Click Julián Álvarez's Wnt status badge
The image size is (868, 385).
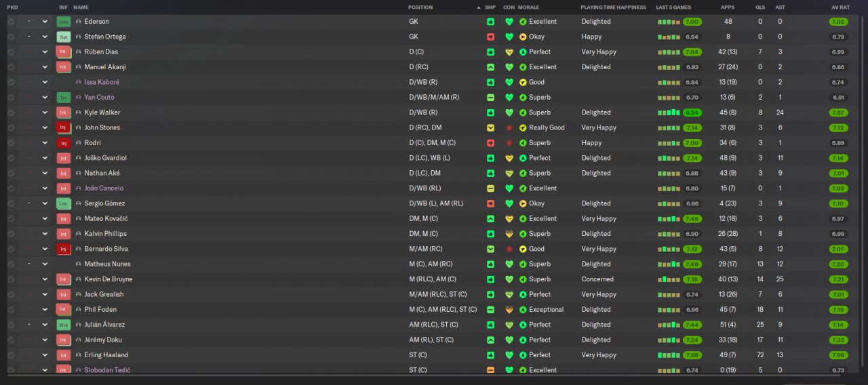click(64, 325)
